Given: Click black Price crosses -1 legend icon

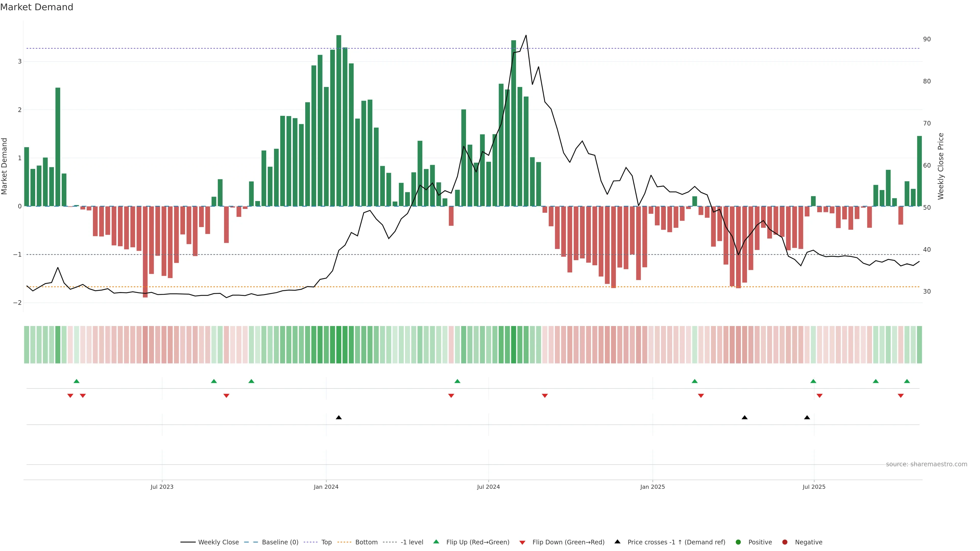Looking at the screenshot, I should (617, 542).
